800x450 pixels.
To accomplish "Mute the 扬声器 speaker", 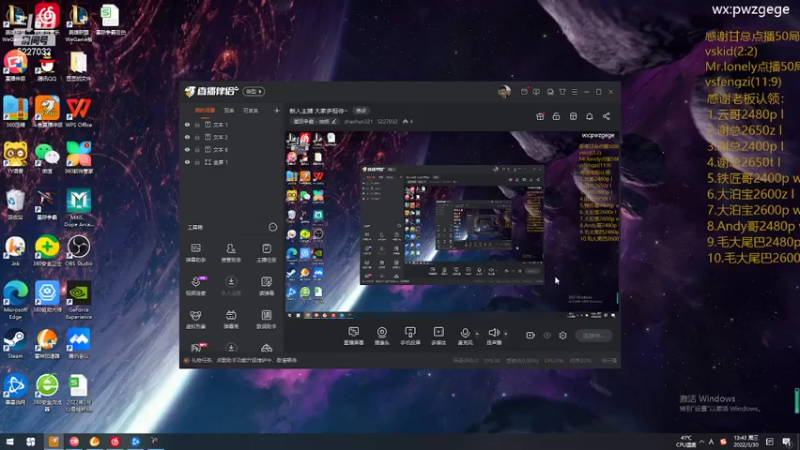I will (493, 336).
